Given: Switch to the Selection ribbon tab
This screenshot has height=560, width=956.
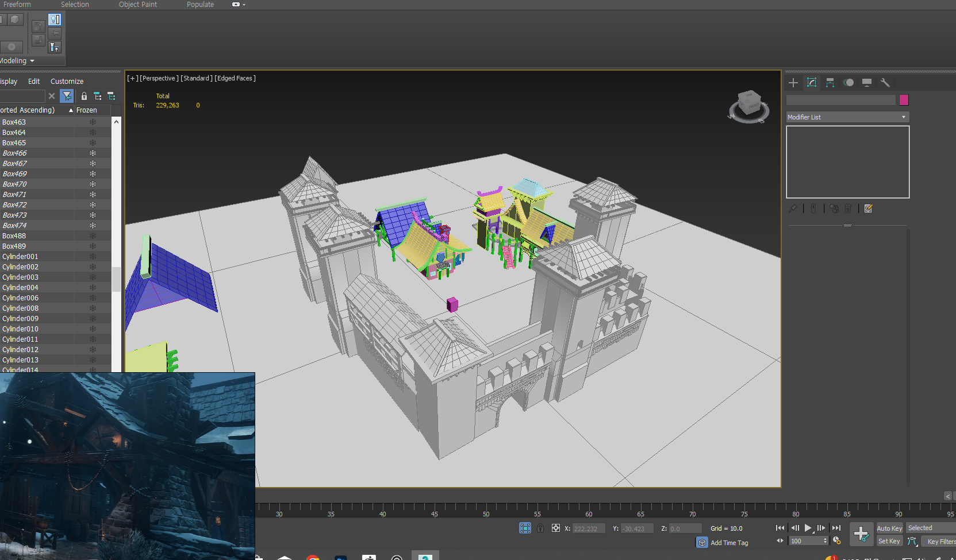Looking at the screenshot, I should click(75, 5).
